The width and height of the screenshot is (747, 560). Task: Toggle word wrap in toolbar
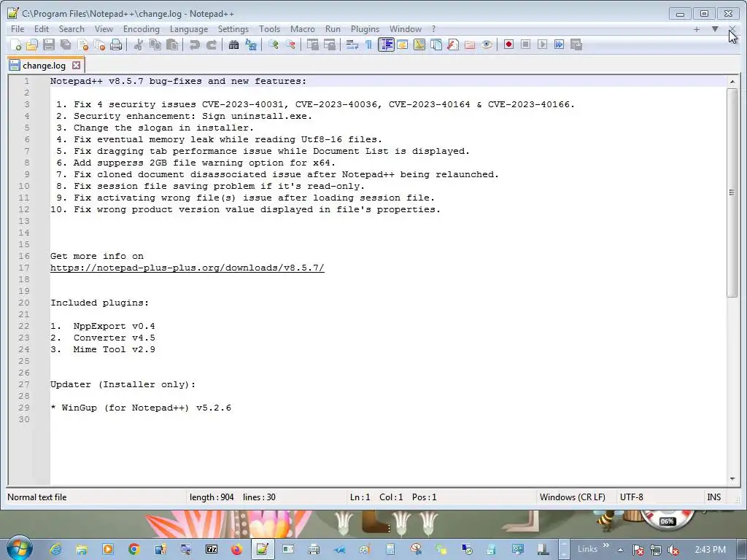click(x=352, y=44)
